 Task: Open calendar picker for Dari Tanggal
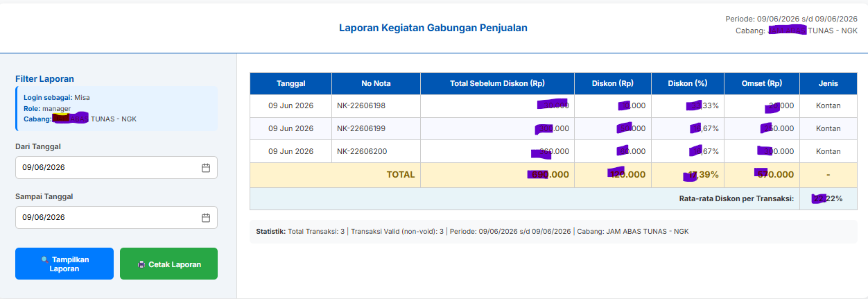click(206, 168)
